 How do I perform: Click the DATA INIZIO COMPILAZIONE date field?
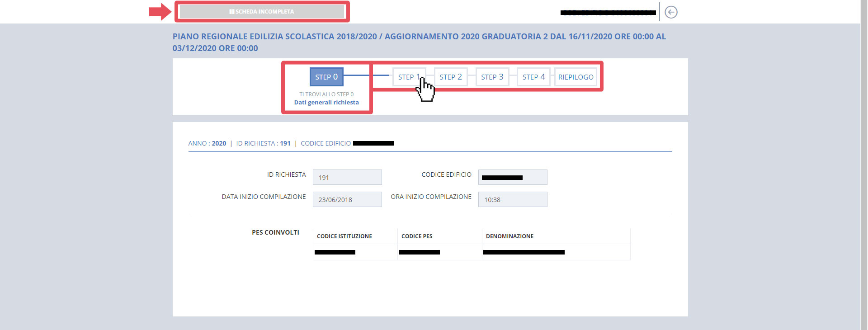pyautogui.click(x=347, y=199)
